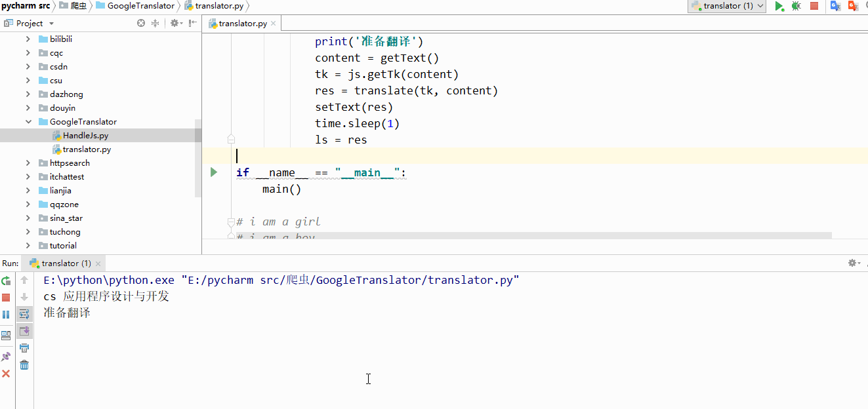The image size is (868, 409).
Task: Click the fold marker beside '# i am a girl'
Action: point(231,222)
